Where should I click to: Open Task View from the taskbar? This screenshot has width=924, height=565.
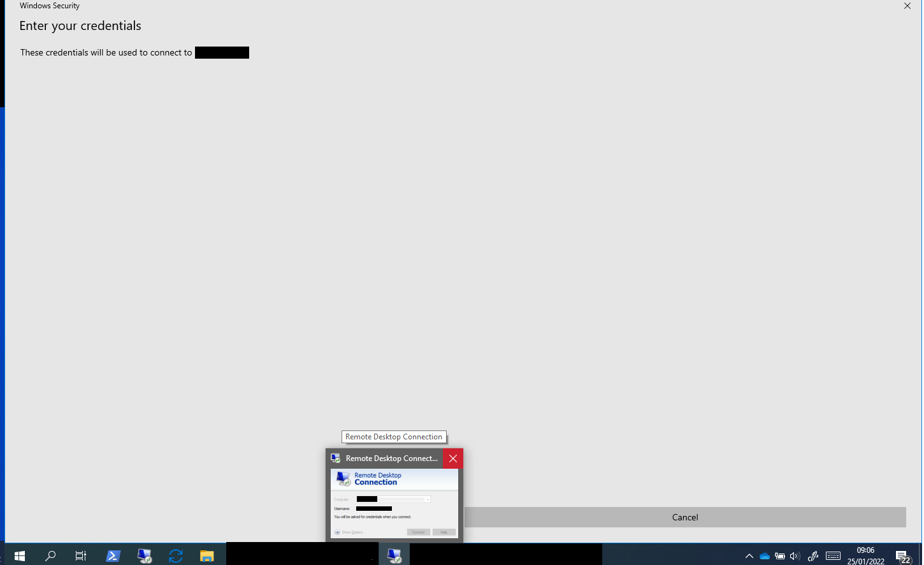pyautogui.click(x=81, y=556)
